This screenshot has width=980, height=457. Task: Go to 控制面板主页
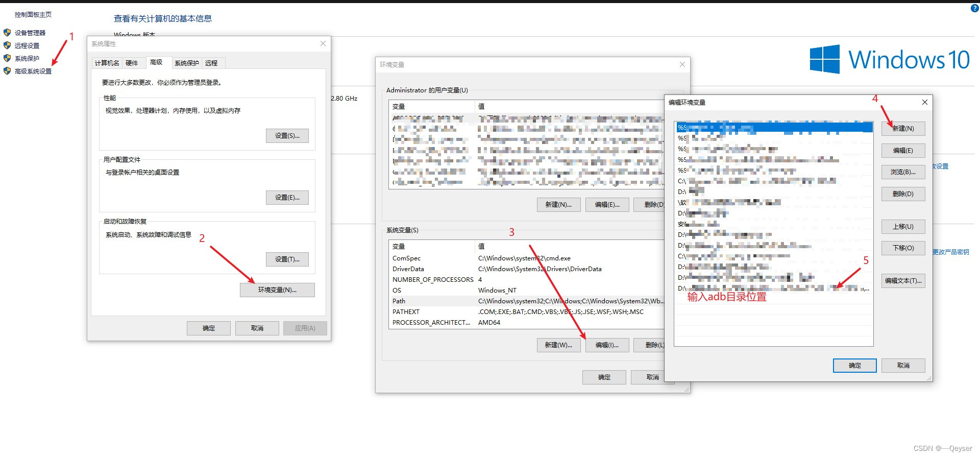33,14
